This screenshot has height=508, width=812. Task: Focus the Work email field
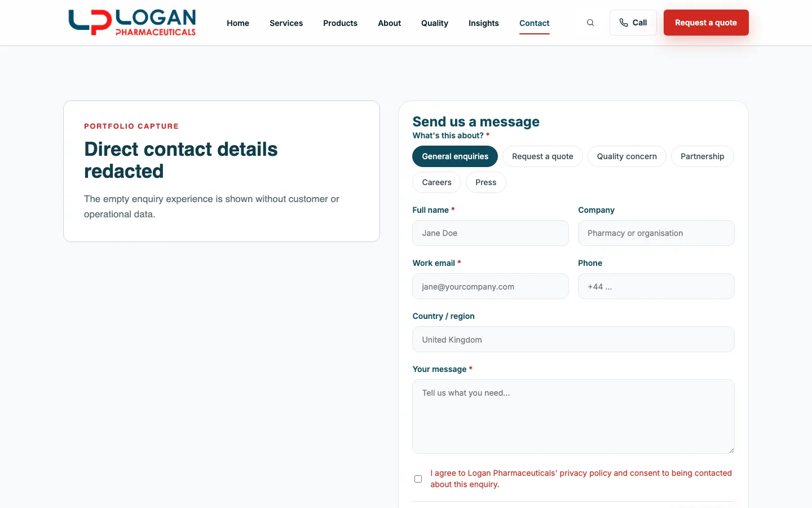[x=491, y=286]
